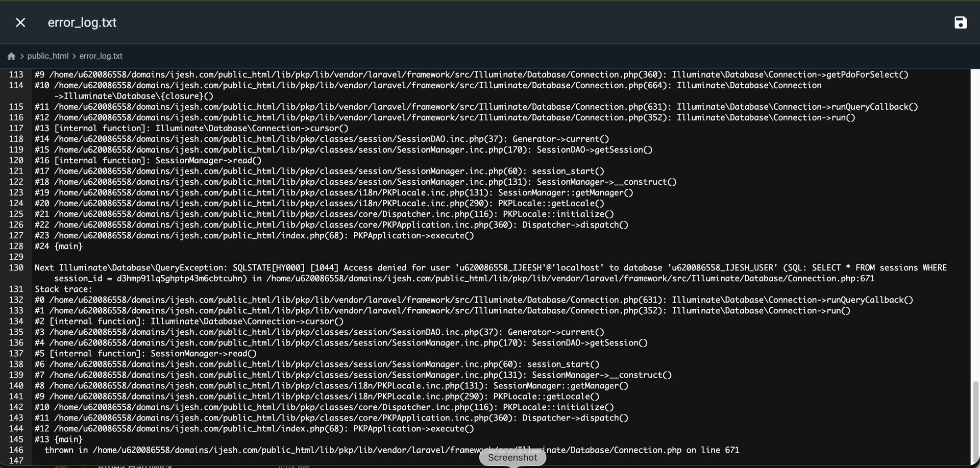
Task: Open the public_html breadcrumb folder
Action: pos(47,56)
